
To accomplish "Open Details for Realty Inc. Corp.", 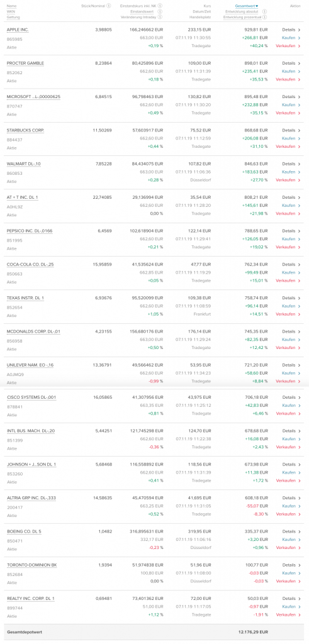I will (291, 599).
